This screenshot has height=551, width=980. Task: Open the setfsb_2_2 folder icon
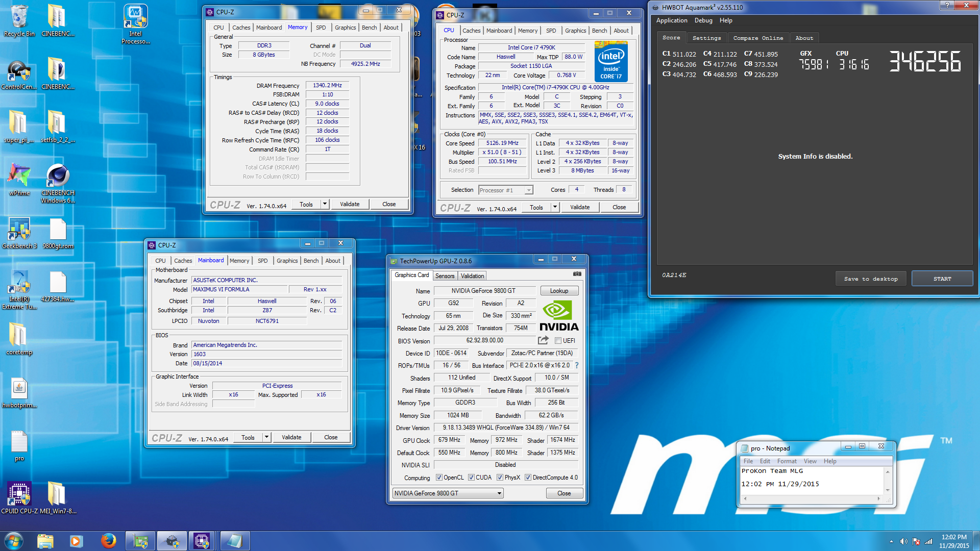(58, 127)
